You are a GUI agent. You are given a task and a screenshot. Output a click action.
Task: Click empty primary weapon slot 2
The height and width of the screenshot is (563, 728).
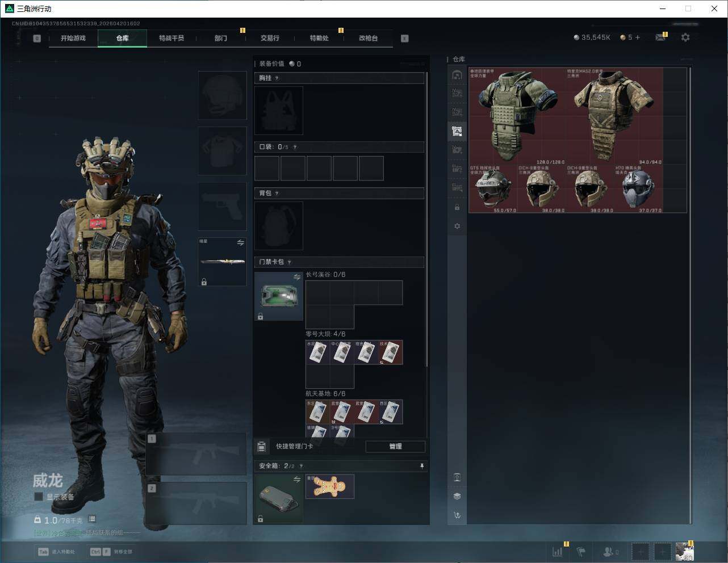197,503
